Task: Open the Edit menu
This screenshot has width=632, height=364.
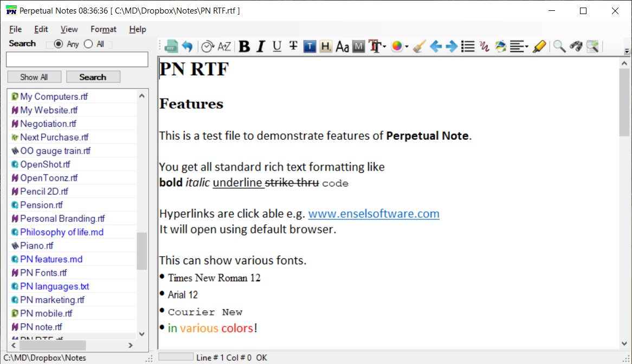Action: coord(41,29)
